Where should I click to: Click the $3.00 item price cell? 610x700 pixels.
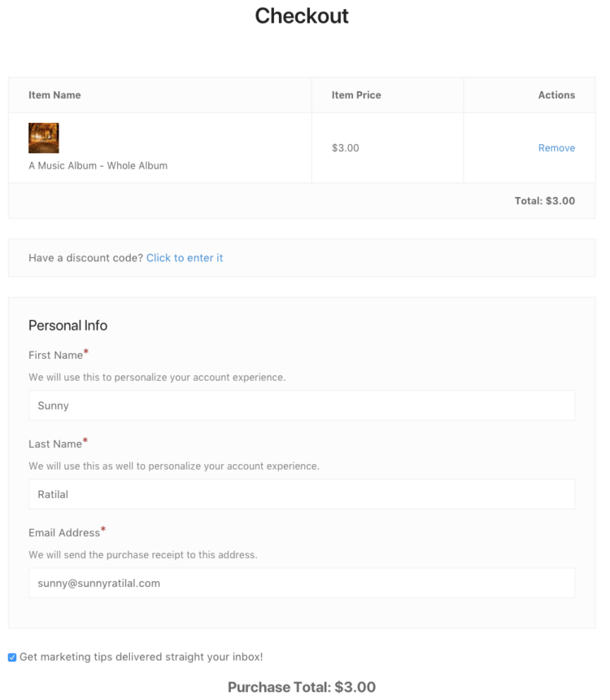[x=346, y=148]
